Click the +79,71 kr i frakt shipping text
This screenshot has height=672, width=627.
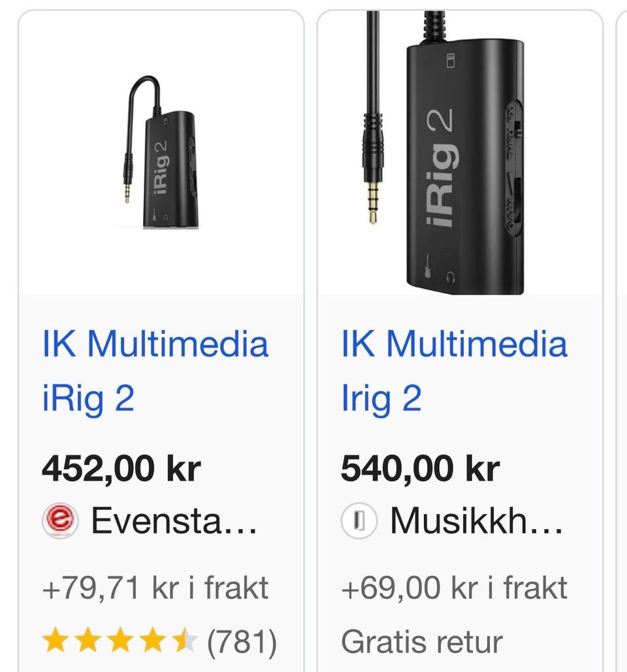(155, 588)
